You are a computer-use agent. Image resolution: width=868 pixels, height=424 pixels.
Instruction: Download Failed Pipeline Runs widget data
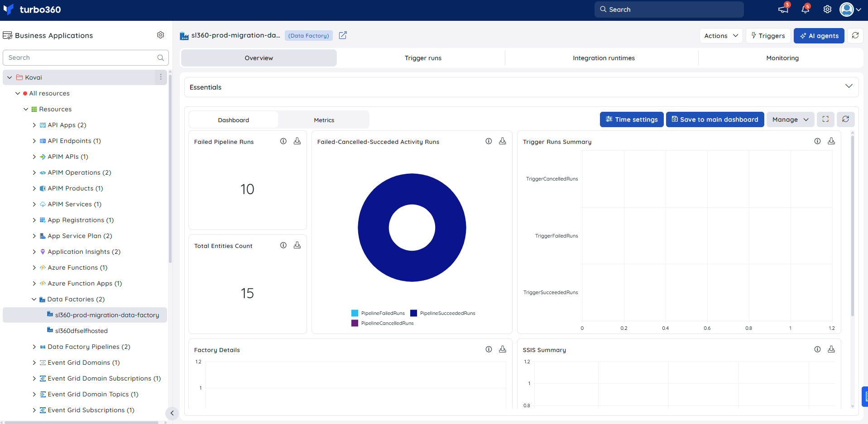[x=297, y=141]
